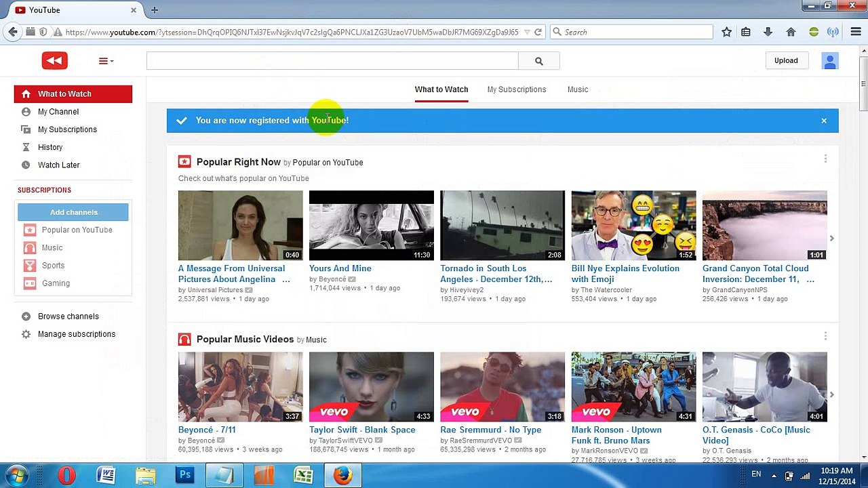Open Yours And Mine video thumbnail
Viewport: 868px width, 488px height.
(372, 225)
